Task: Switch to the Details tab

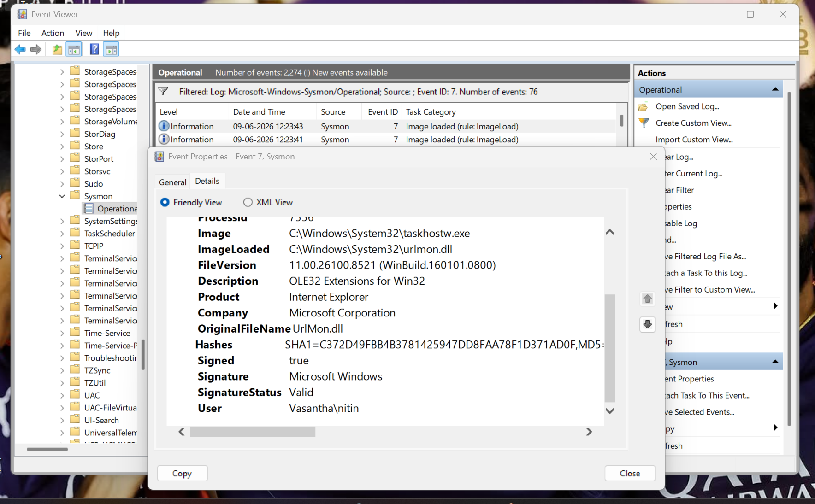Action: pos(207,181)
